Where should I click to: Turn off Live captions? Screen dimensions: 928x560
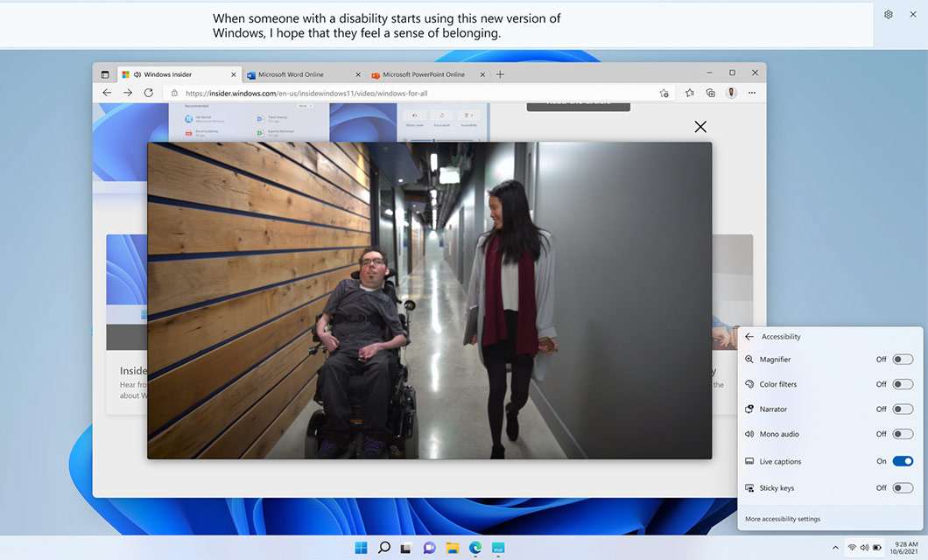click(x=901, y=461)
